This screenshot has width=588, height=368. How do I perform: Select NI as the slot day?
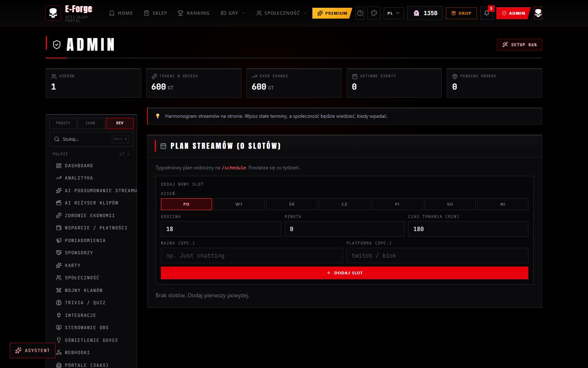(x=503, y=204)
